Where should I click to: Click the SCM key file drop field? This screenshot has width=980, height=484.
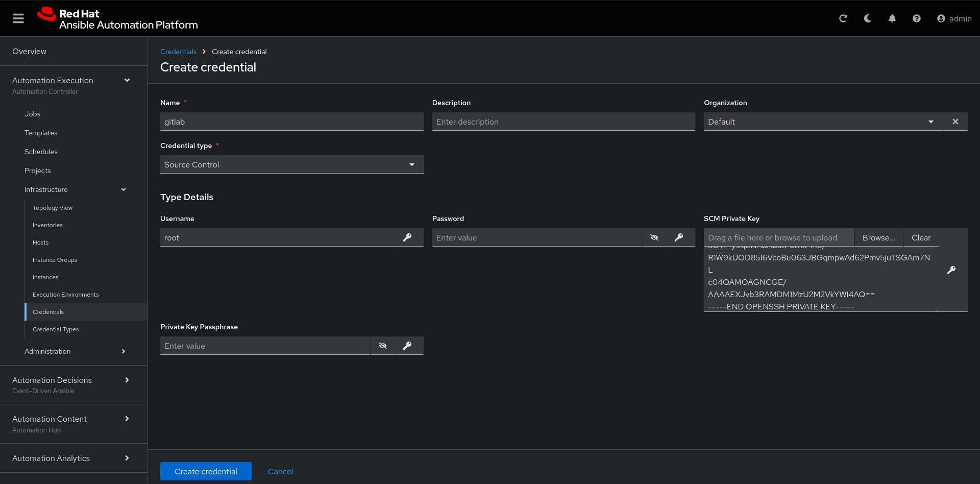779,237
